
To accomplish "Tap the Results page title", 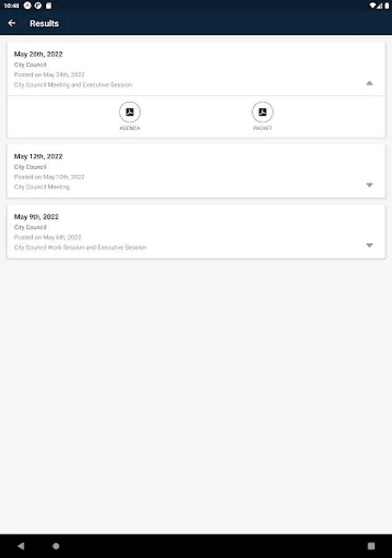I will (x=45, y=24).
